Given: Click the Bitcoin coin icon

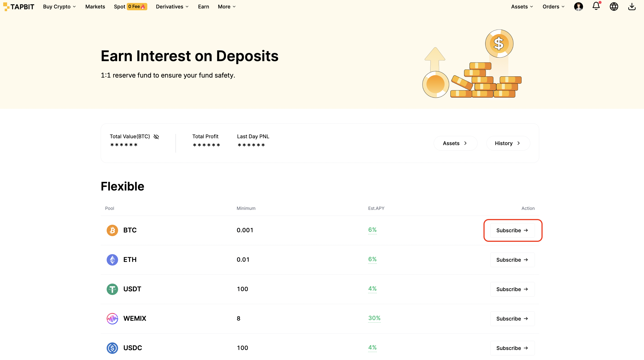Looking at the screenshot, I should pyautogui.click(x=112, y=230).
